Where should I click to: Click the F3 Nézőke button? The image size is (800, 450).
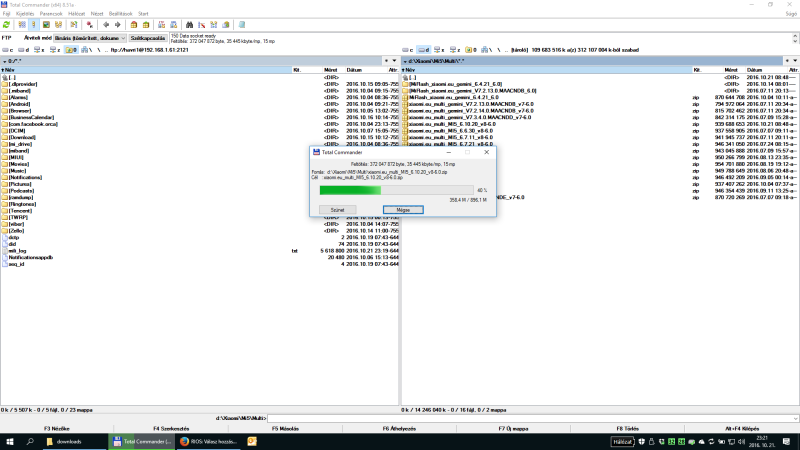tap(57, 429)
